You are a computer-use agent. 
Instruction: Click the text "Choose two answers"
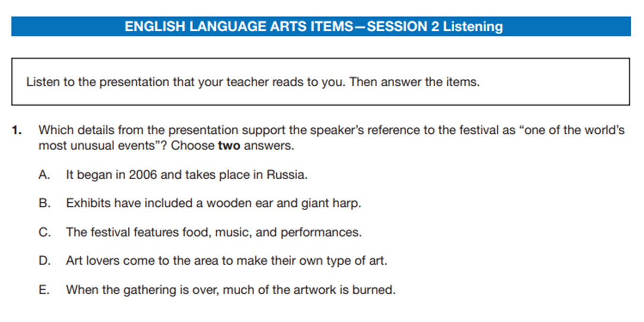[x=233, y=146]
